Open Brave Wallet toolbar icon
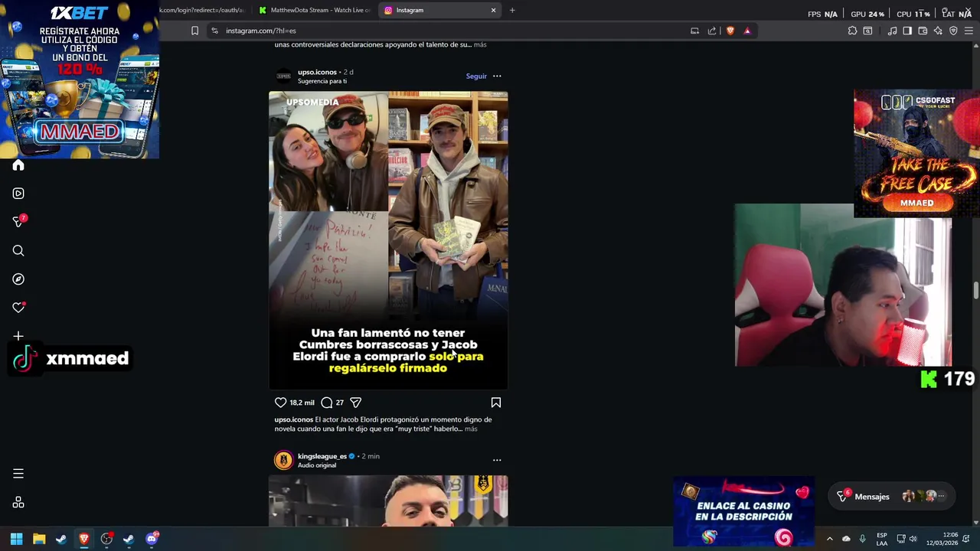 pos(923,31)
